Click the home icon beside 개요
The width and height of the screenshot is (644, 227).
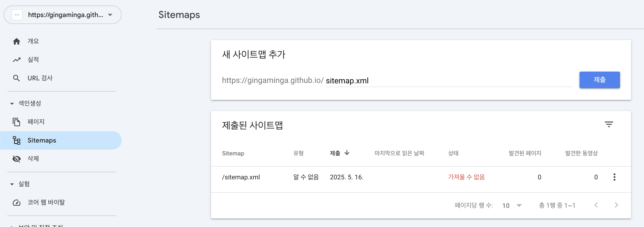coord(17,41)
